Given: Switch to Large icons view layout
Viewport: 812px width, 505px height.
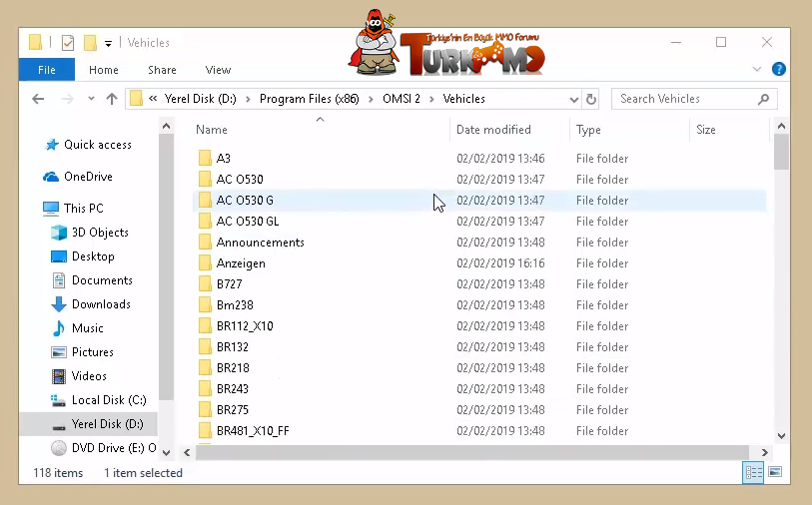Looking at the screenshot, I should coord(775,472).
